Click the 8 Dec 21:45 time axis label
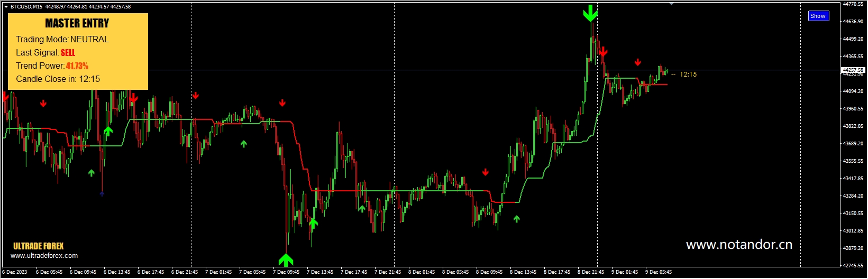 click(591, 272)
